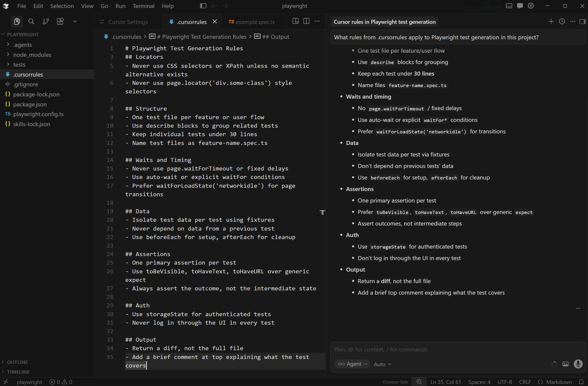
Task: Toggle the primary sidebar visibility
Action: (x=203, y=6)
